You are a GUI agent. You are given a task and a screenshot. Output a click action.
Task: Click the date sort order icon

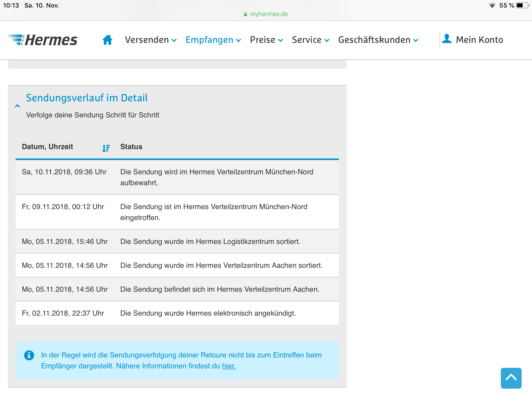106,148
